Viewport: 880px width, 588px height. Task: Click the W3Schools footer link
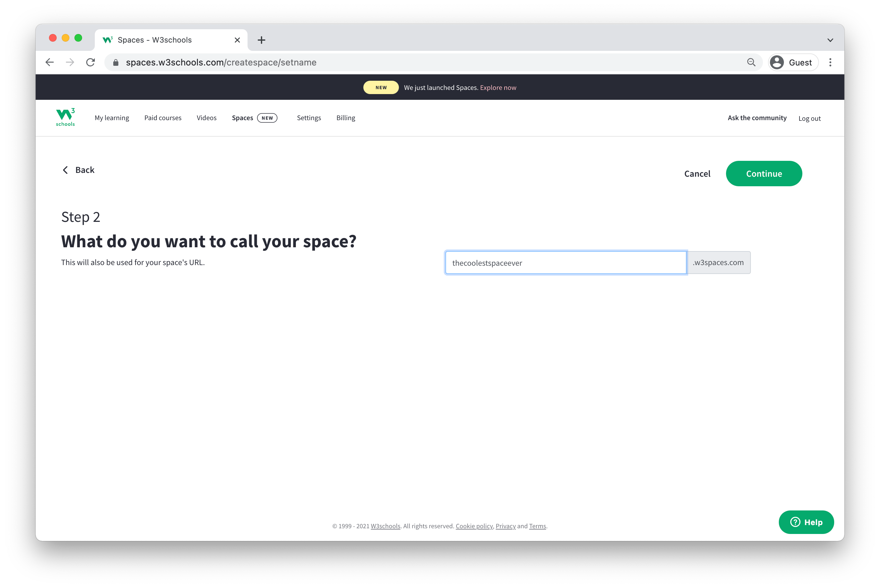(386, 526)
